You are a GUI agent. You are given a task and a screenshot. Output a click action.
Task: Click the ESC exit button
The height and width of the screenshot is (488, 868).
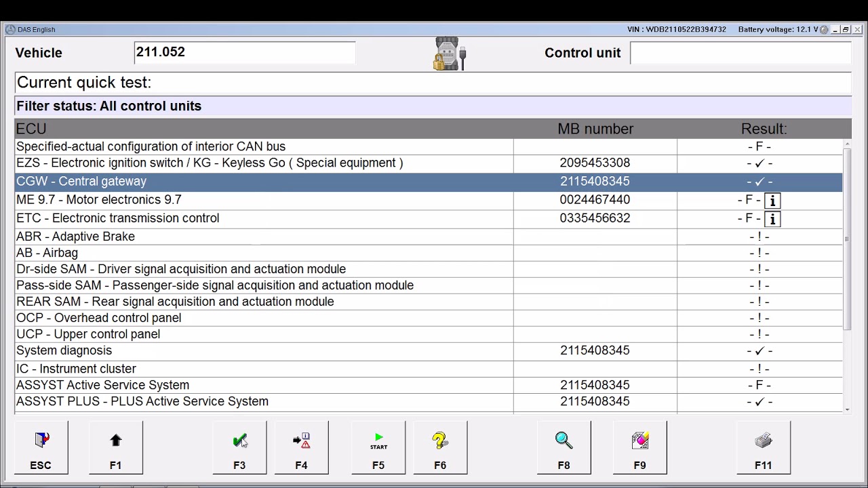41,448
